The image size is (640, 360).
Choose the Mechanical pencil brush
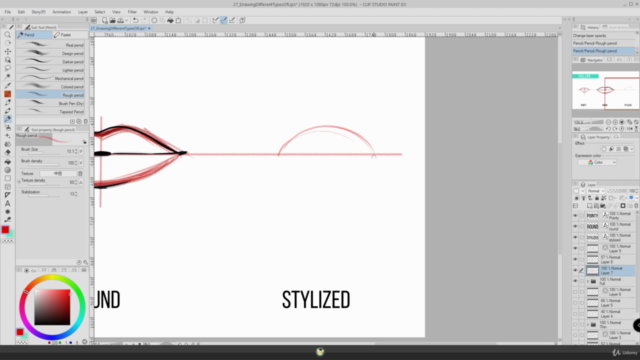point(51,78)
